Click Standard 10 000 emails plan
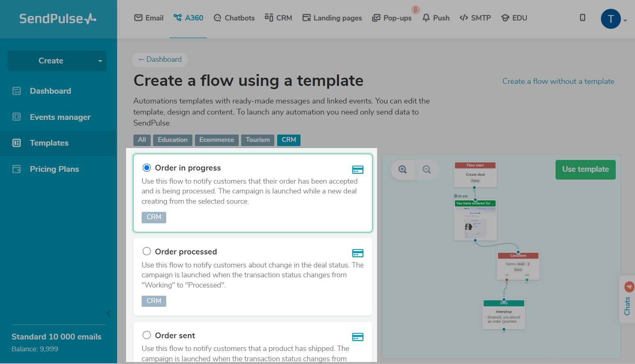 [x=56, y=337]
